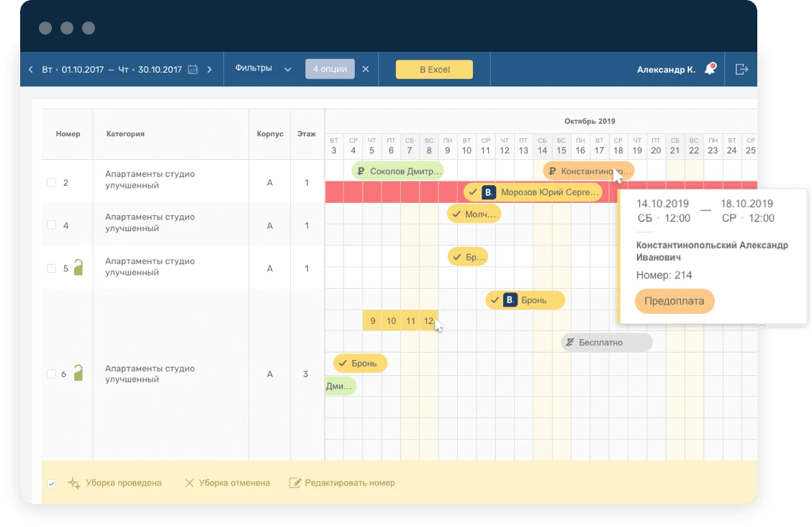The image size is (812, 527).
Task: Click Октябрь 2019 month label
Action: tap(590, 121)
